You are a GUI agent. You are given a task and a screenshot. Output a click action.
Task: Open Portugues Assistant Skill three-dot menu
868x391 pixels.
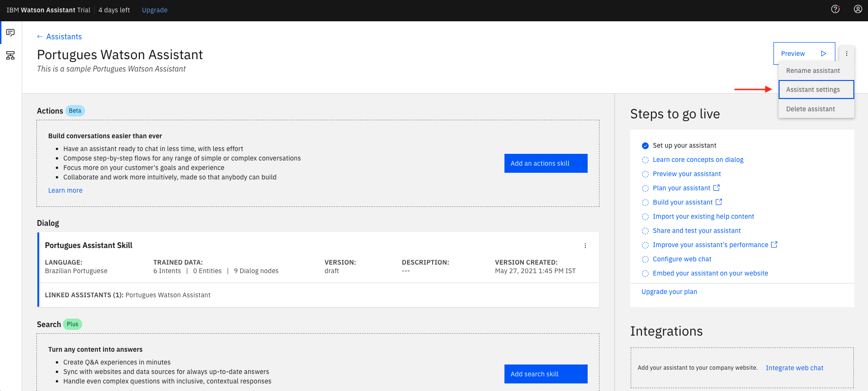coord(585,246)
